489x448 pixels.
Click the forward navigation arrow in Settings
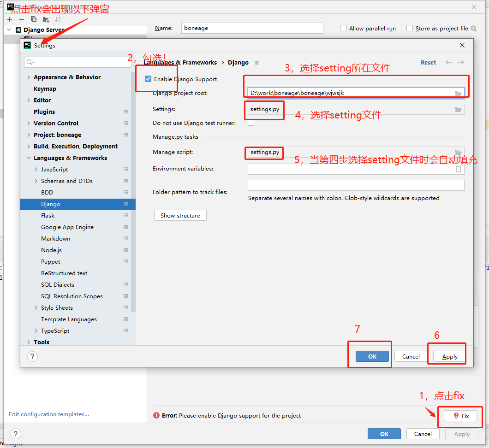(x=461, y=62)
